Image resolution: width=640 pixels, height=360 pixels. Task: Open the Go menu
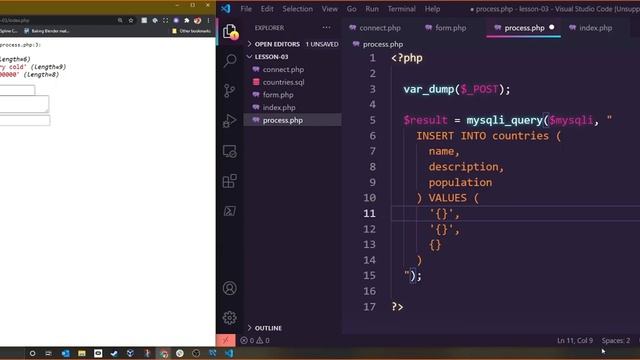click(x=351, y=9)
